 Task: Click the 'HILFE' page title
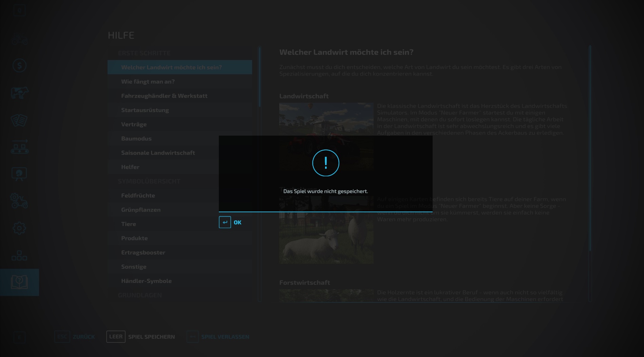point(121,35)
